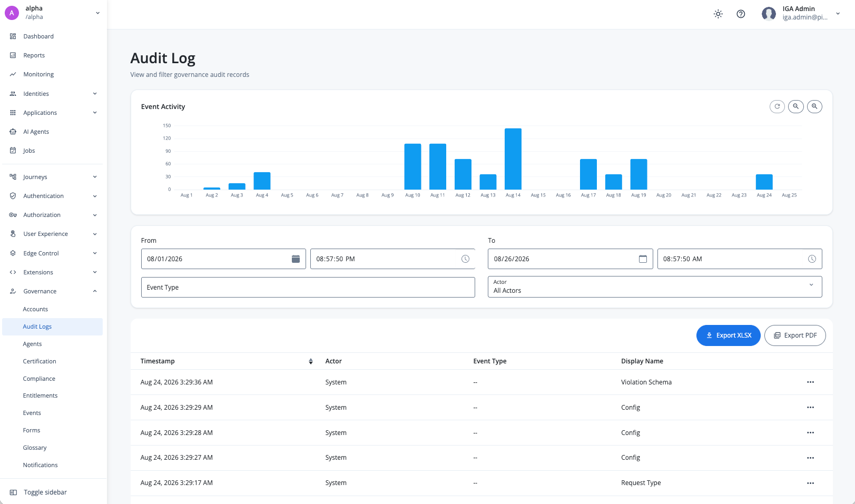This screenshot has height=504, width=855.
Task: Expand the Authentication menu section
Action: point(53,196)
